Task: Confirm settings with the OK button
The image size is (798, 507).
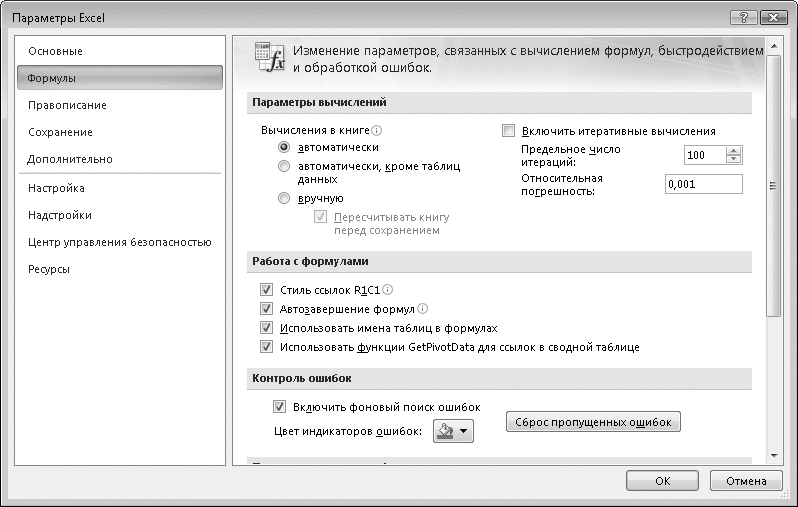Action: 662,480
